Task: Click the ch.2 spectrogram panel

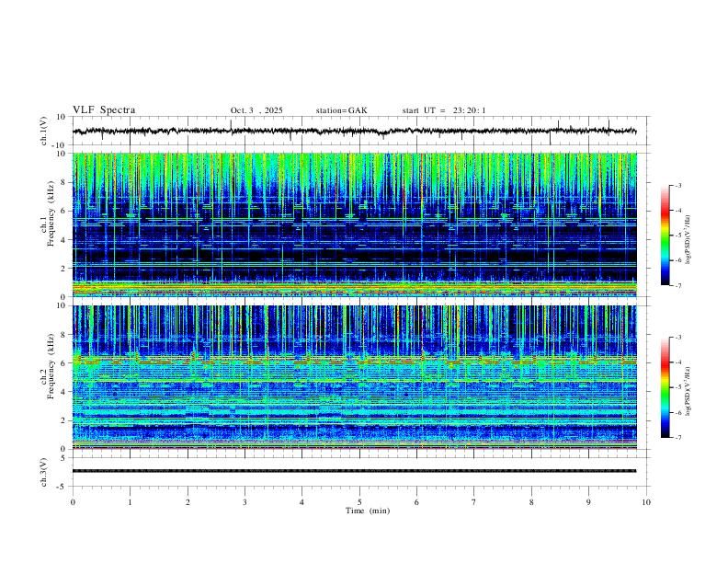Action: click(354, 377)
